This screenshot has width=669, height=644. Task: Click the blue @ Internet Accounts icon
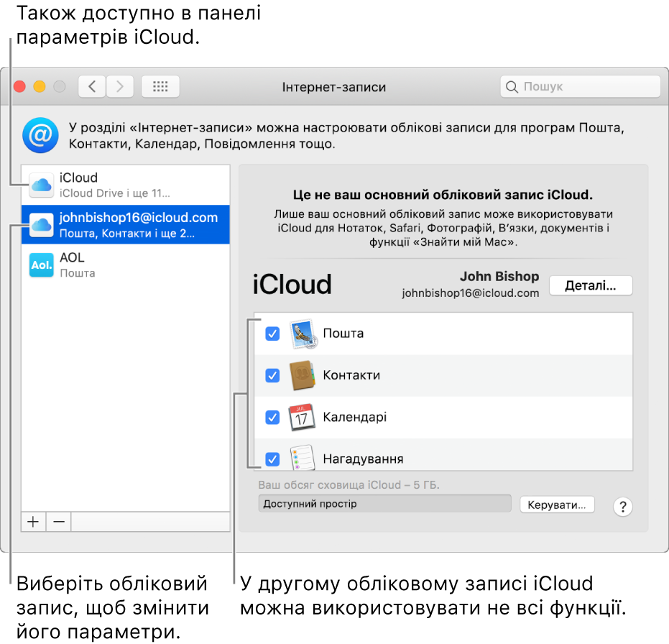click(x=40, y=135)
